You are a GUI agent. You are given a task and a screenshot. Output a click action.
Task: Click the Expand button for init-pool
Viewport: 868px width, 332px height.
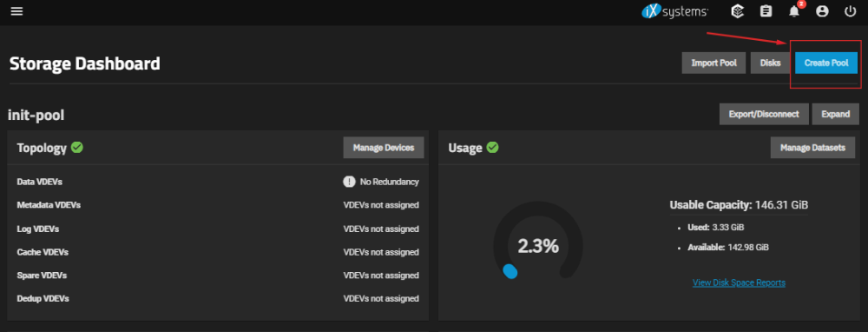(x=835, y=114)
